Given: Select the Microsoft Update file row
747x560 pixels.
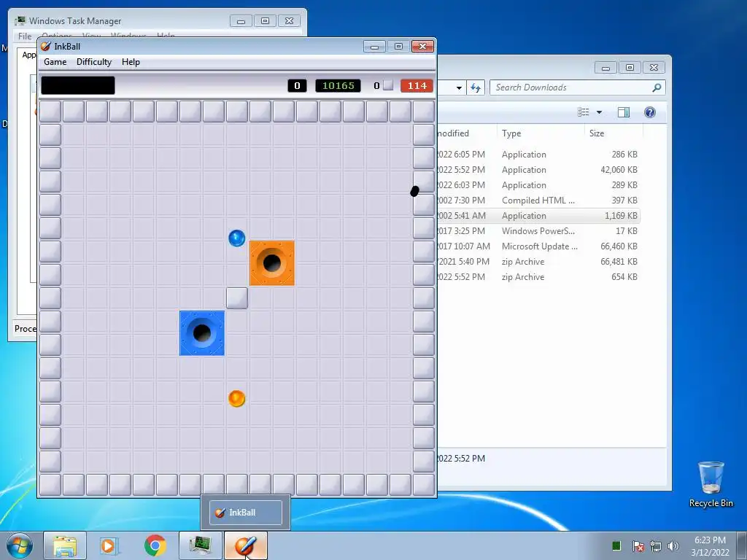Looking at the screenshot, I should click(x=538, y=246).
